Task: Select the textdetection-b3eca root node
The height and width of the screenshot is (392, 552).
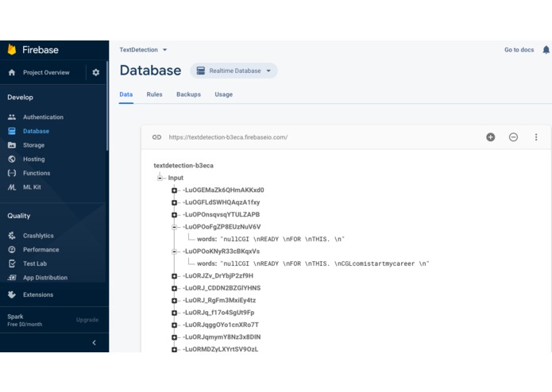Action: point(183,166)
